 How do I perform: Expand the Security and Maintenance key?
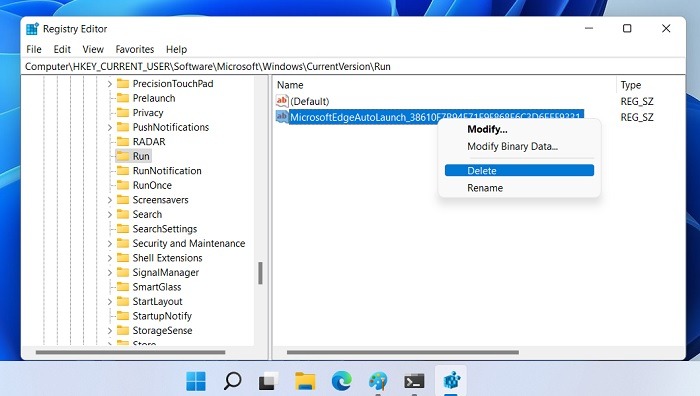109,243
